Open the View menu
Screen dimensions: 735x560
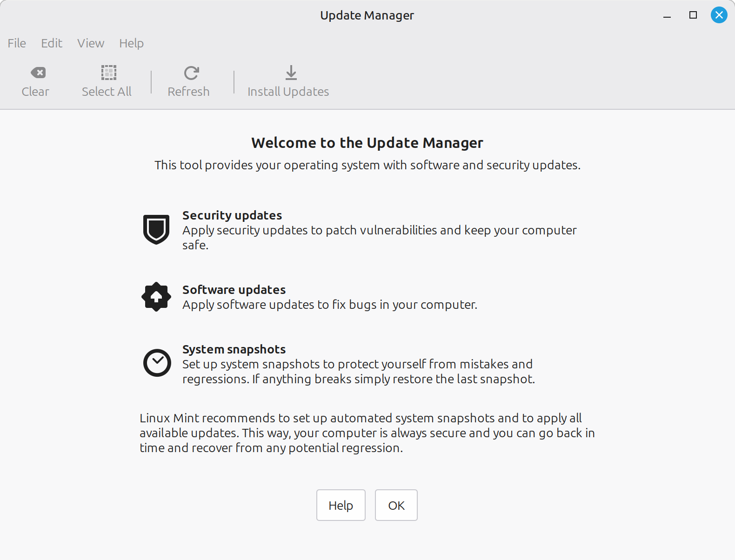(x=91, y=43)
